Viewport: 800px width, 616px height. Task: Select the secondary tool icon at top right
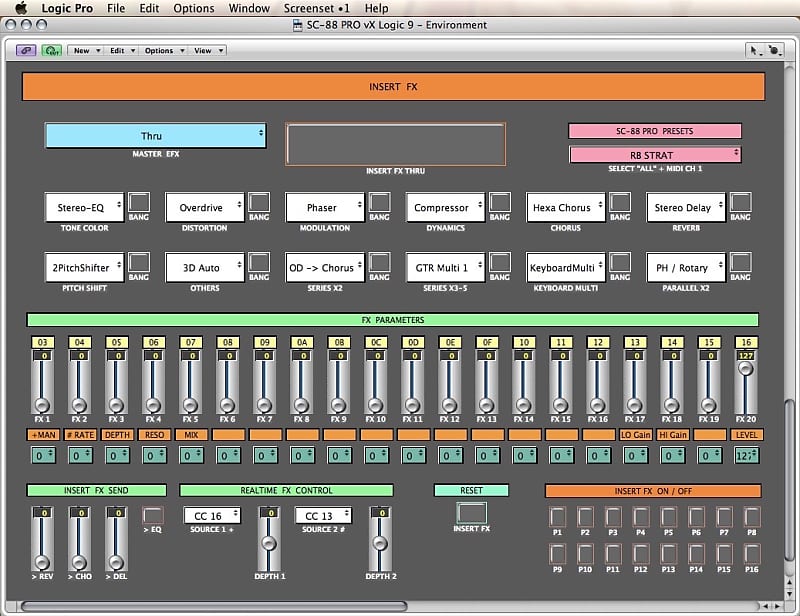click(774, 50)
